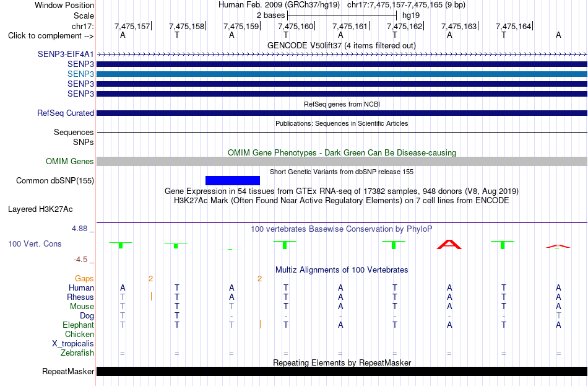Screen dimensions: 588x386
Task: Click the RefSeq Curated gene bar
Action: click(x=342, y=113)
